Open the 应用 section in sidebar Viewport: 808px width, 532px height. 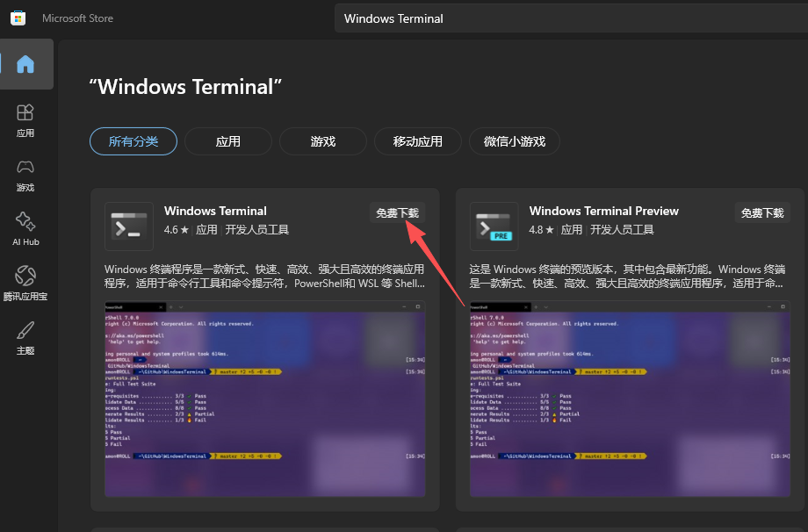[25, 121]
